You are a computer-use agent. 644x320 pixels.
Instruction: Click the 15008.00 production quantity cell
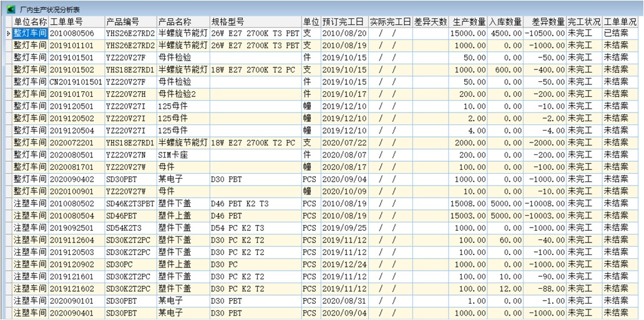(468, 204)
